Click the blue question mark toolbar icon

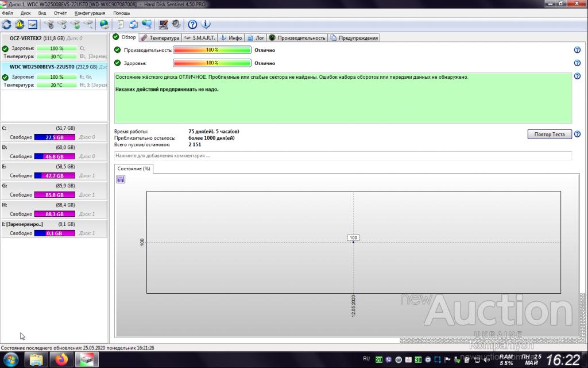pyautogui.click(x=192, y=24)
